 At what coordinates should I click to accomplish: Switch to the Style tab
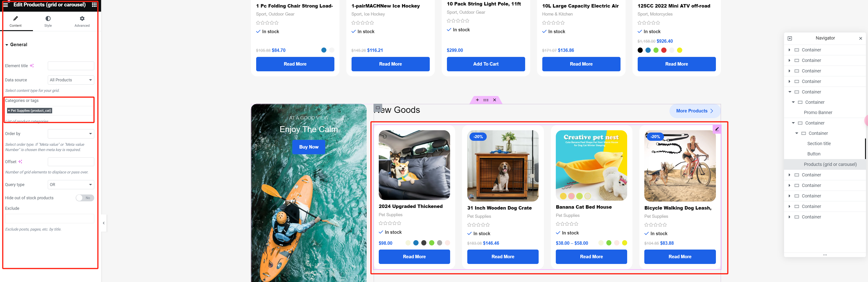(48, 21)
